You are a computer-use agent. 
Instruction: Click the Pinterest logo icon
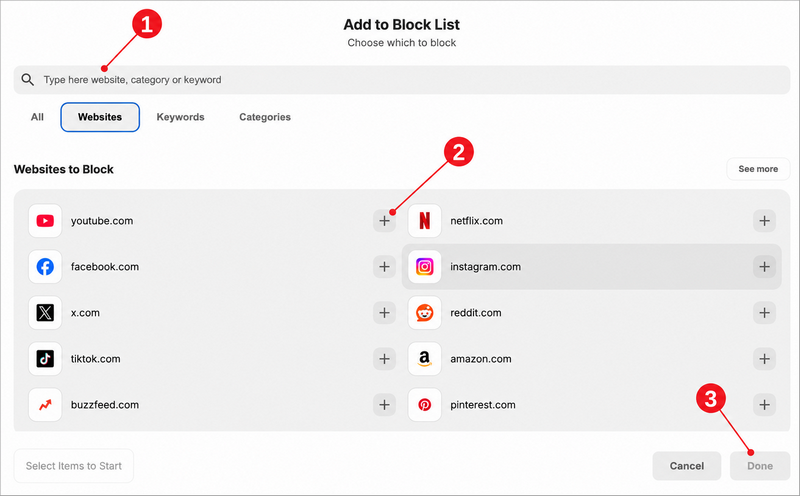pyautogui.click(x=424, y=405)
